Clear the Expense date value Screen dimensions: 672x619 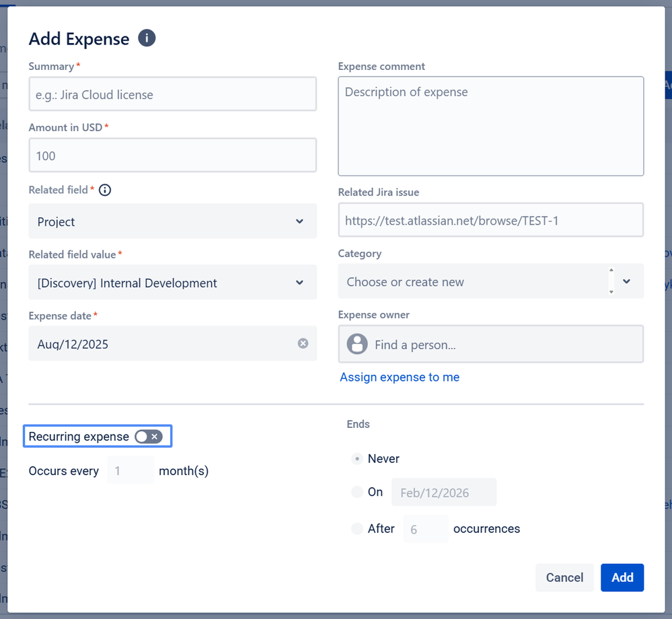point(303,343)
